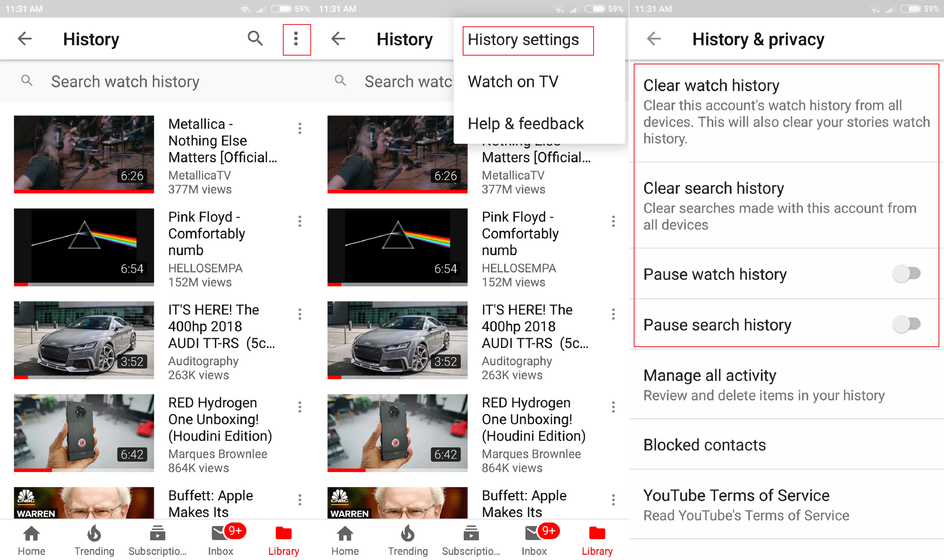Tap back arrow in the left History screen

(x=25, y=38)
